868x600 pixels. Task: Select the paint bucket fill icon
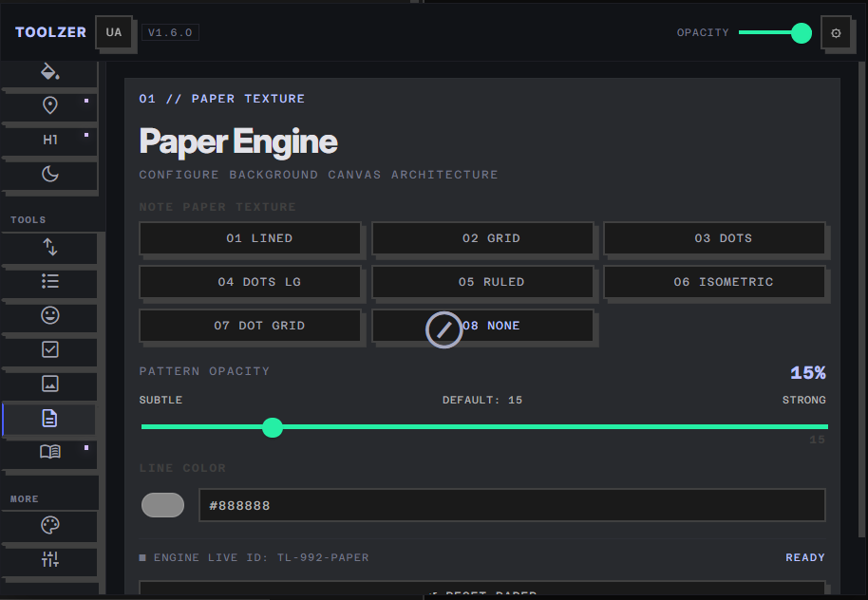point(49,71)
